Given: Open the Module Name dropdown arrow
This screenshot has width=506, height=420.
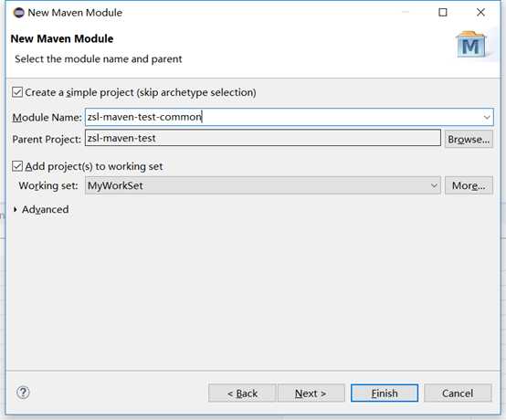Looking at the screenshot, I should click(487, 117).
